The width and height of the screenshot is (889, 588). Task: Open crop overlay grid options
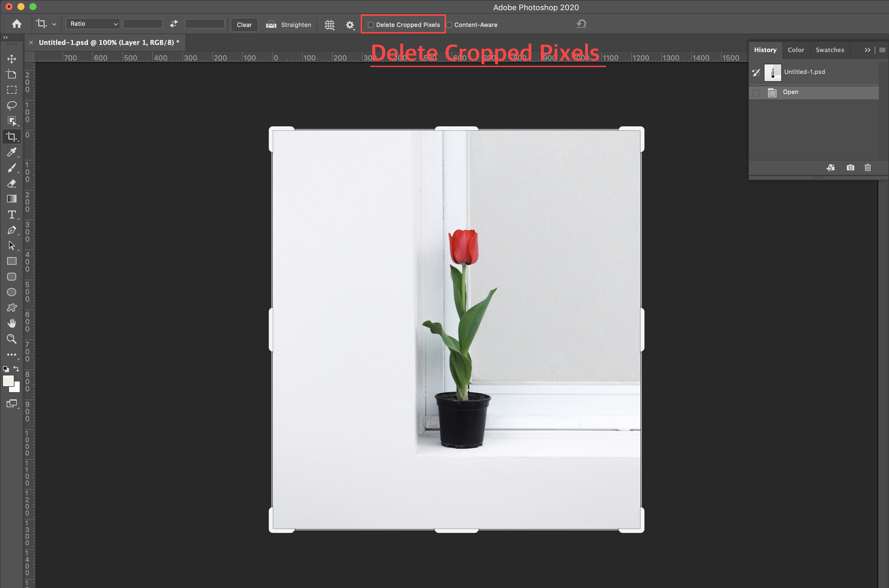coord(330,25)
